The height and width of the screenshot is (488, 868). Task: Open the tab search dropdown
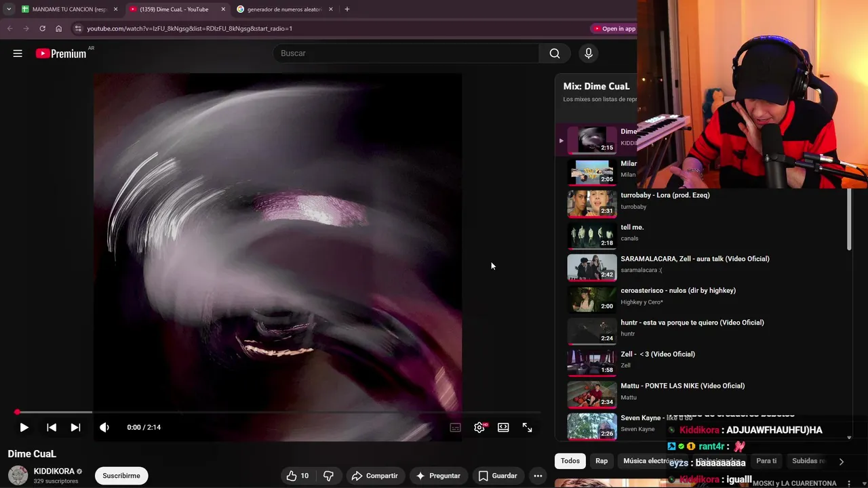[9, 9]
